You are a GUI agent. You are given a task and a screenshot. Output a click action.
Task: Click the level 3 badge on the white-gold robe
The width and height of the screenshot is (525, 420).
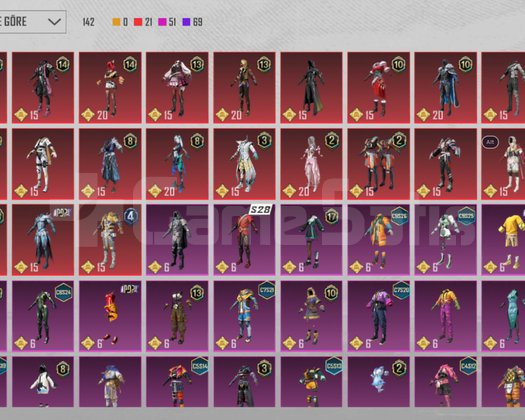pyautogui.click(x=265, y=141)
